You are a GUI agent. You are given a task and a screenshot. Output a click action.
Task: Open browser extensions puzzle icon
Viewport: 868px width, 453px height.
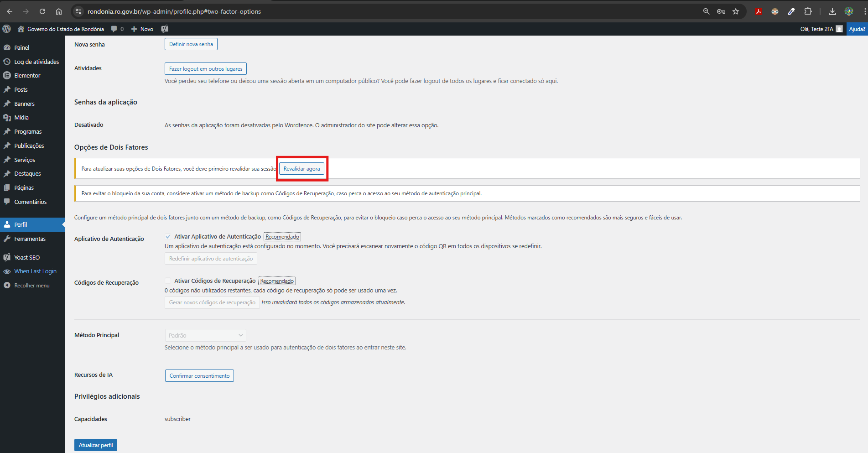[808, 11]
